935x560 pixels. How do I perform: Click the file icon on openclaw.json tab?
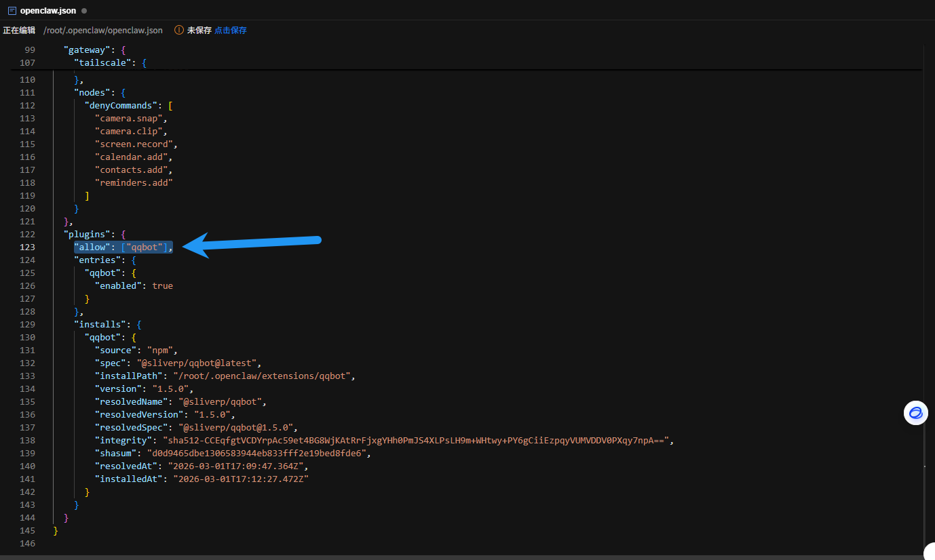pos(12,11)
